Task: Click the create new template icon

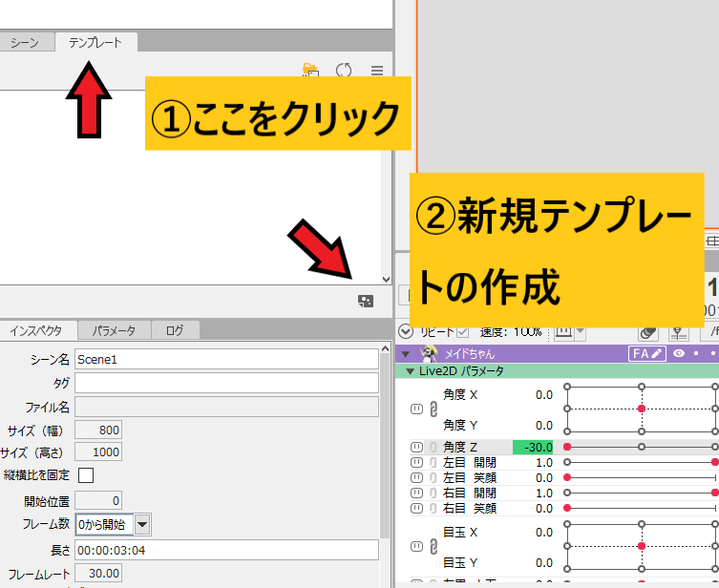Action: click(366, 301)
